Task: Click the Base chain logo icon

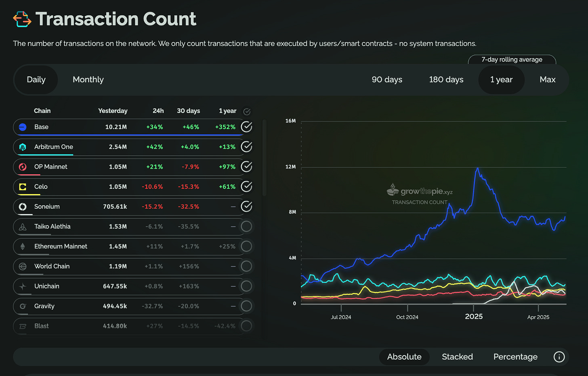Action: pos(23,127)
